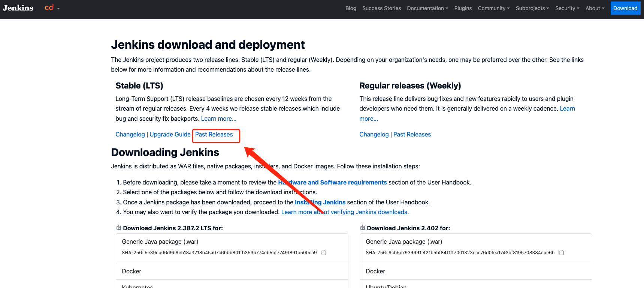Open the Upgrade Guide link

point(170,134)
